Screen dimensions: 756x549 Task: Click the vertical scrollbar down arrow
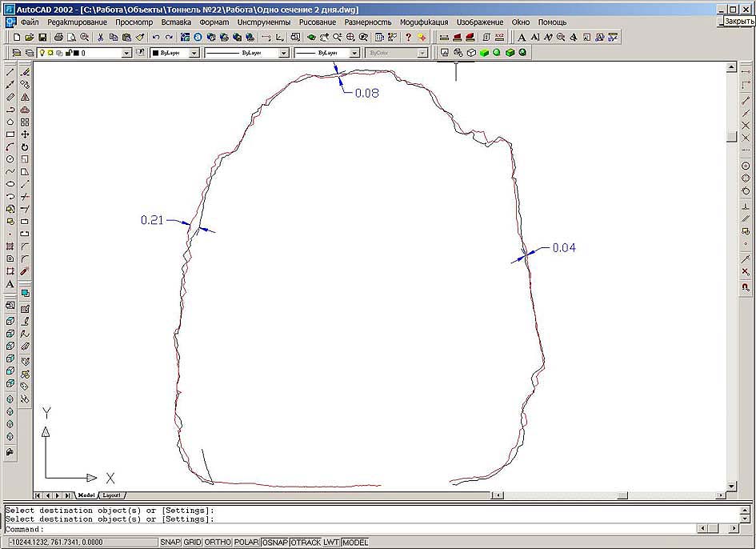pos(731,487)
